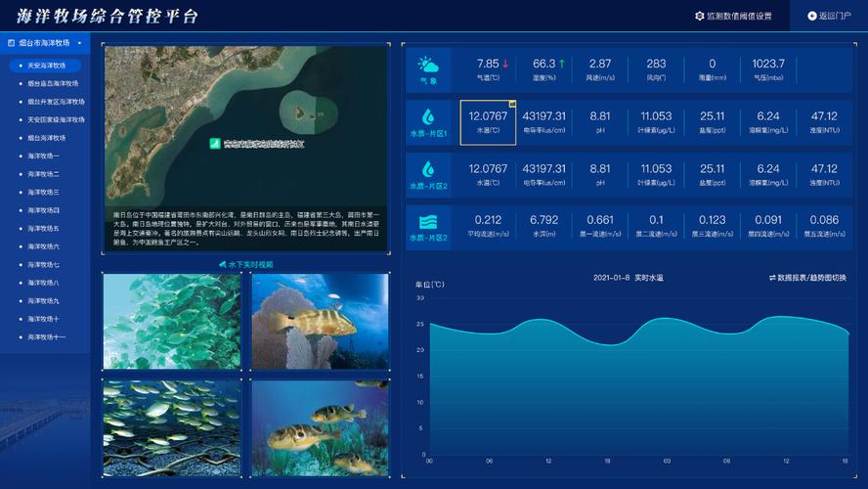The height and width of the screenshot is (489, 868).
Task: Click 电导率 43197.31 in 水质-片区1 row
Action: 544,122
